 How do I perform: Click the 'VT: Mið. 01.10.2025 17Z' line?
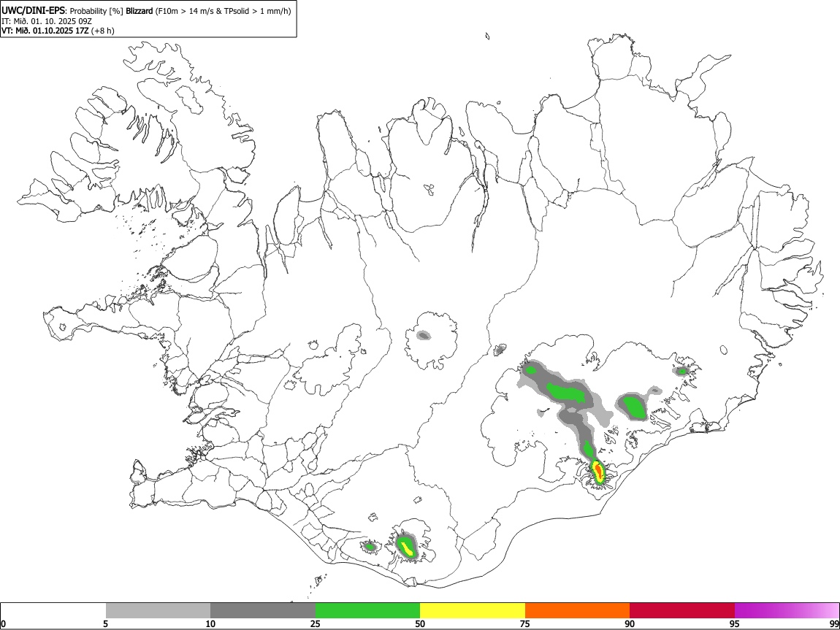[45, 31]
